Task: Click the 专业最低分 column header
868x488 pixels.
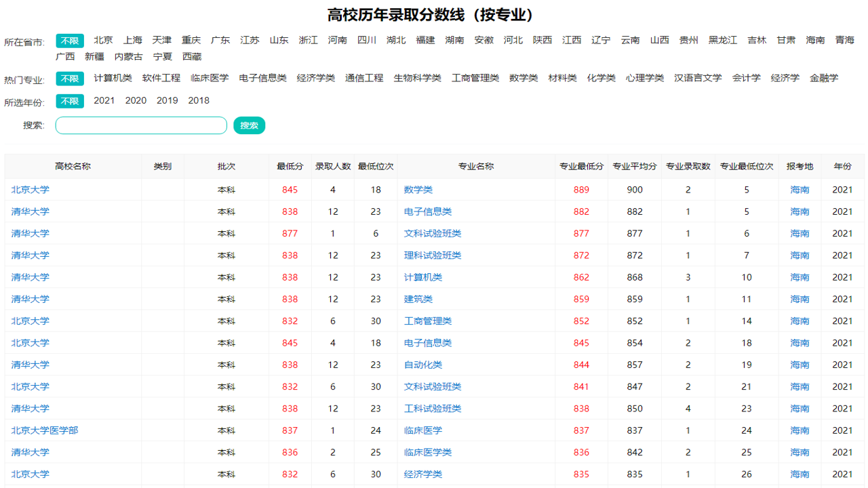Action: tap(581, 166)
